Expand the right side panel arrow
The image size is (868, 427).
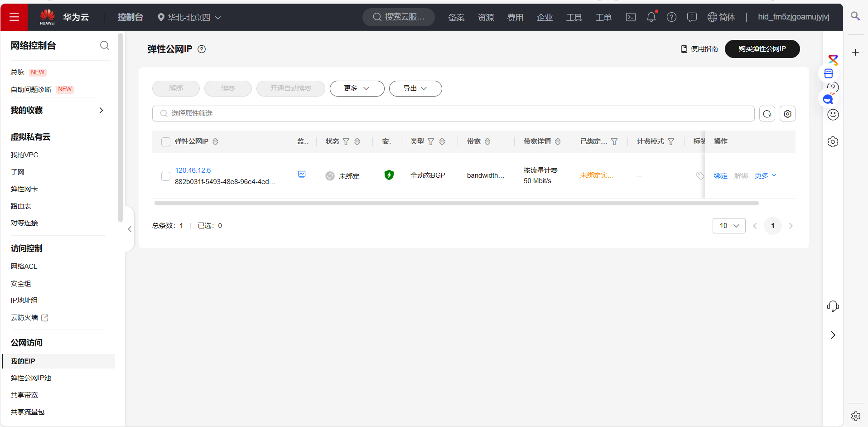point(833,335)
